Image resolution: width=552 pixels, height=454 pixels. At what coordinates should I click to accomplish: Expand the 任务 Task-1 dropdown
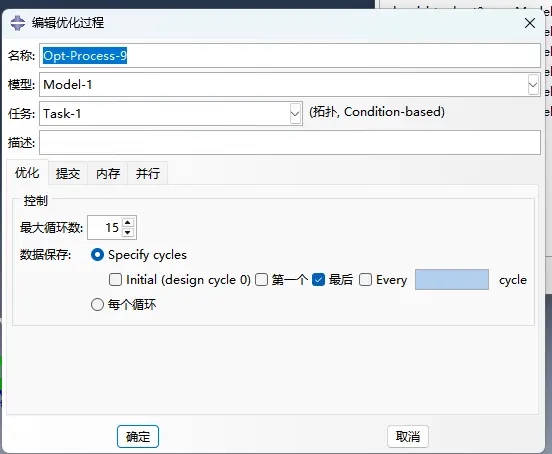tap(295, 114)
